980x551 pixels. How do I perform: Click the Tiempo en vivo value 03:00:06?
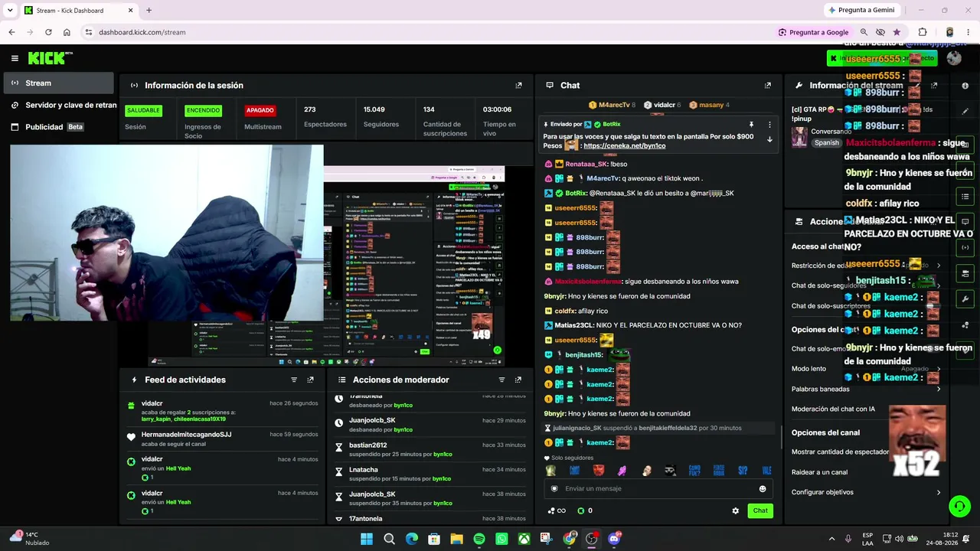[497, 109]
